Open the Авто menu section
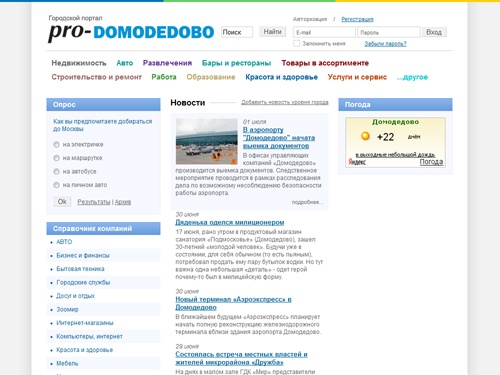 click(x=125, y=63)
